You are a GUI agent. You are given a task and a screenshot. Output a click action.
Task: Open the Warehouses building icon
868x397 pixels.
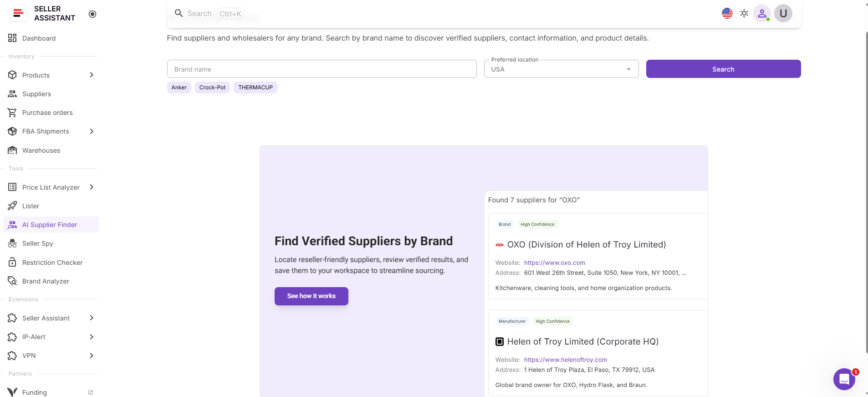(x=12, y=150)
